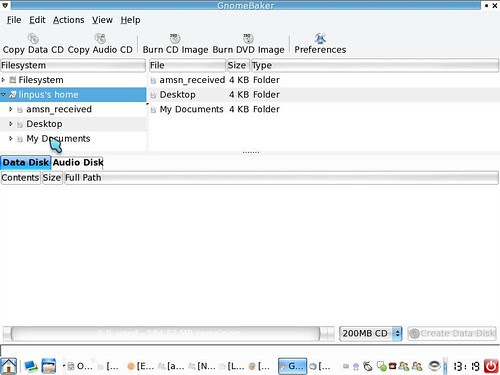Select amsn_received row in the file list

tap(324, 80)
